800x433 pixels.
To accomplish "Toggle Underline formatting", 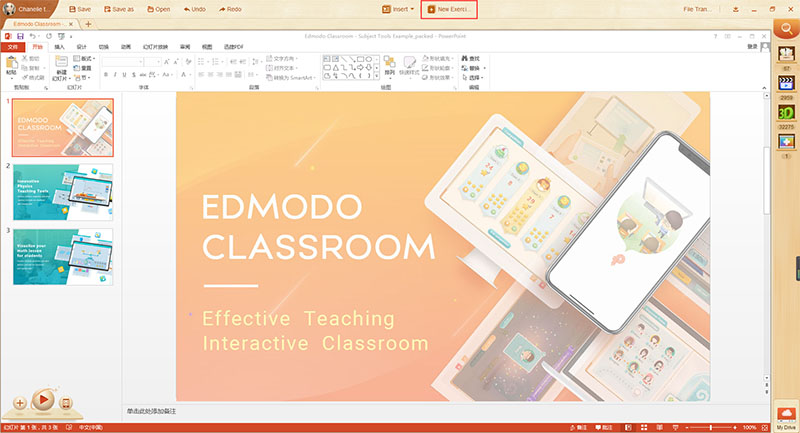I will (x=124, y=74).
